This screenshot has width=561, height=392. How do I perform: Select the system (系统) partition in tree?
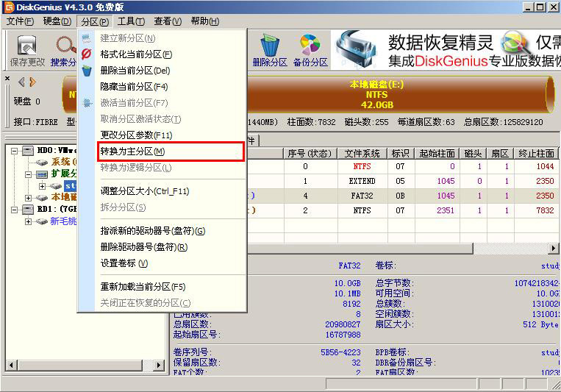pos(63,162)
